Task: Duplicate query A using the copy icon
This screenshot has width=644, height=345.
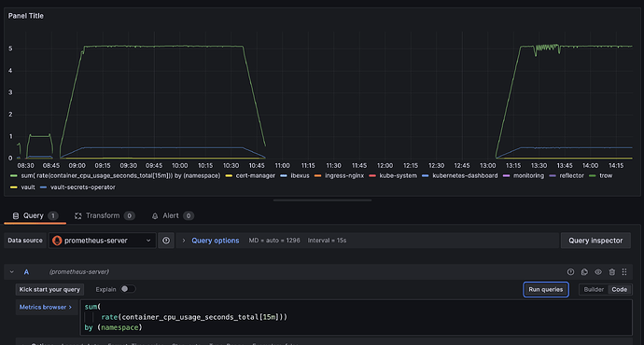Action: pos(584,272)
